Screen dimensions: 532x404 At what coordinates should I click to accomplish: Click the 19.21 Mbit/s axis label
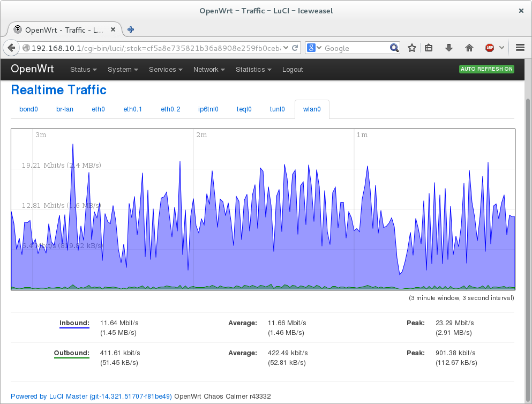tap(62, 165)
